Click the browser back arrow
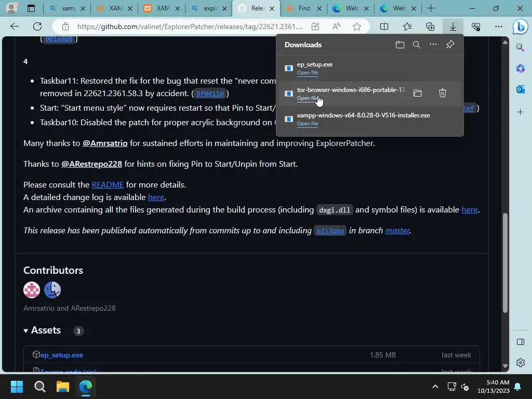 tap(15, 26)
